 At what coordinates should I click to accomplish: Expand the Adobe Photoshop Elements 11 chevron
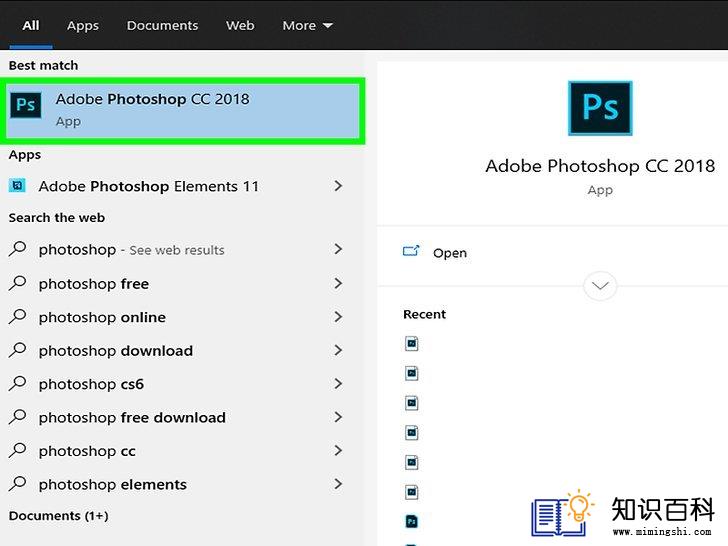(x=338, y=186)
